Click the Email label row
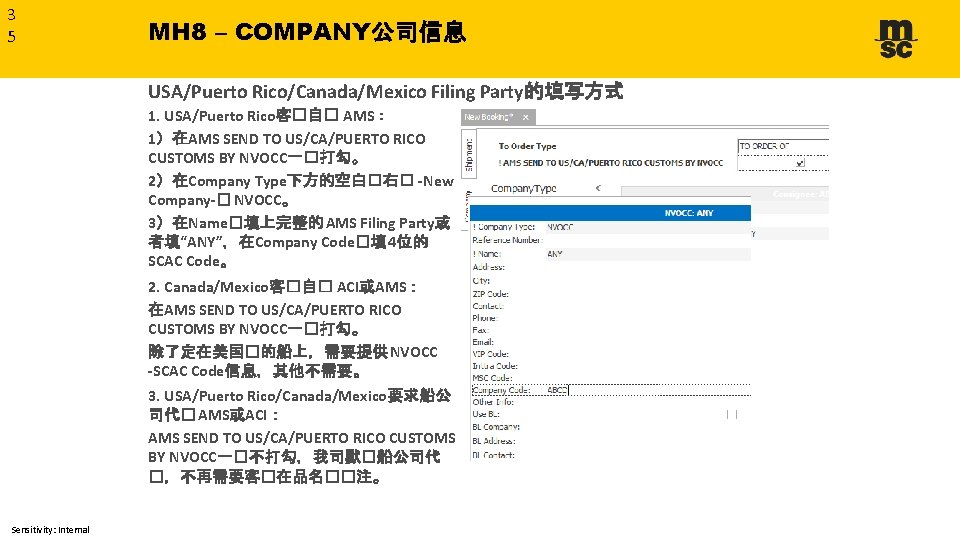The height and width of the screenshot is (540, 960). pos(483,342)
